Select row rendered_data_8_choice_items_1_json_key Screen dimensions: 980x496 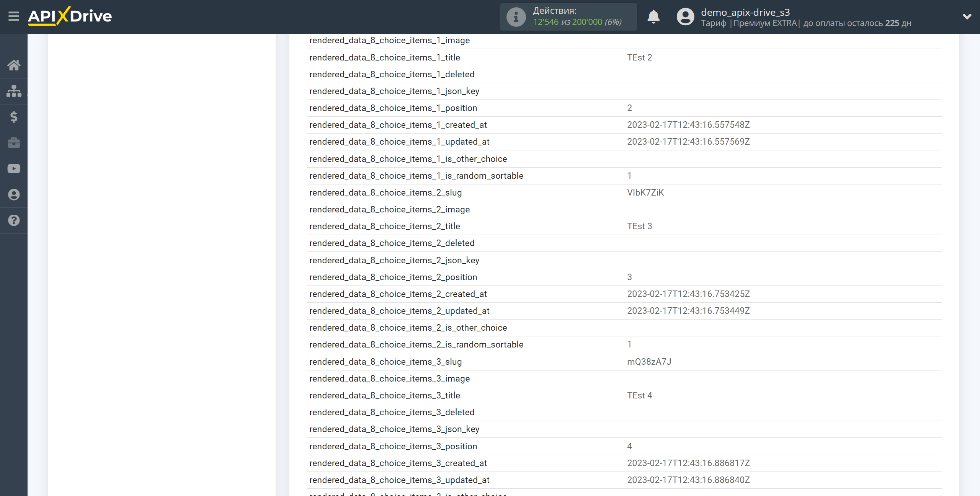tap(624, 91)
